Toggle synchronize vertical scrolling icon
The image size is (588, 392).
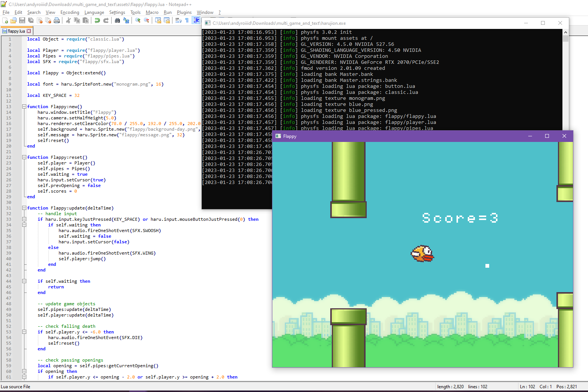pyautogui.click(x=158, y=20)
